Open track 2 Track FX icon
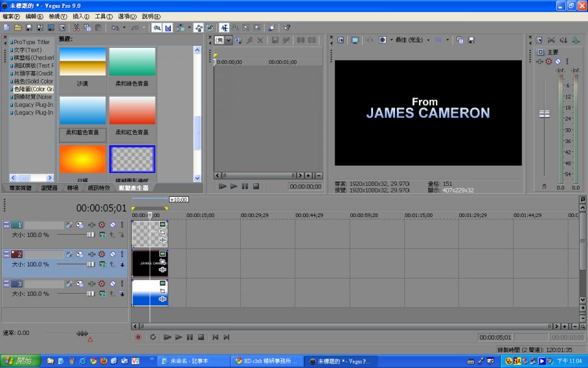The width and height of the screenshot is (588, 368). (102, 254)
